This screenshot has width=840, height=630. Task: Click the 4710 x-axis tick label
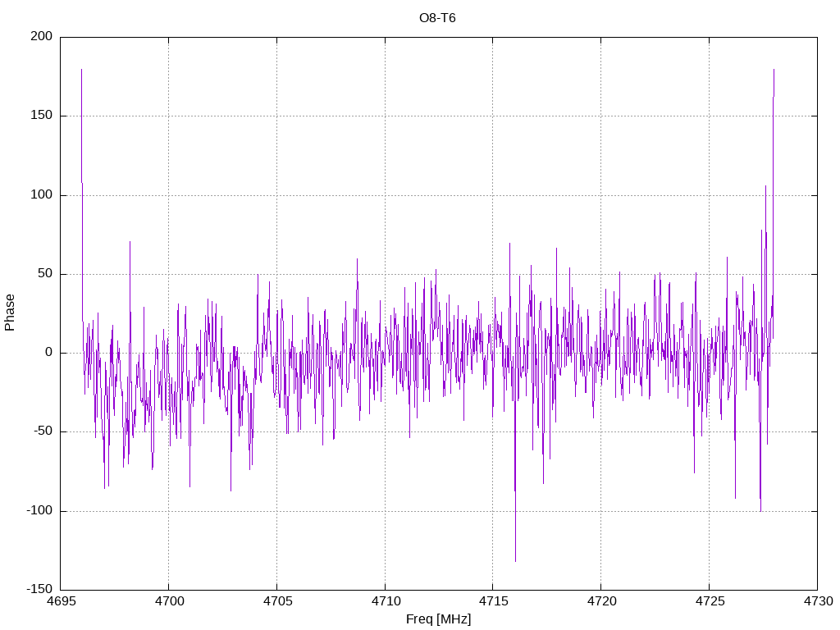click(x=386, y=601)
